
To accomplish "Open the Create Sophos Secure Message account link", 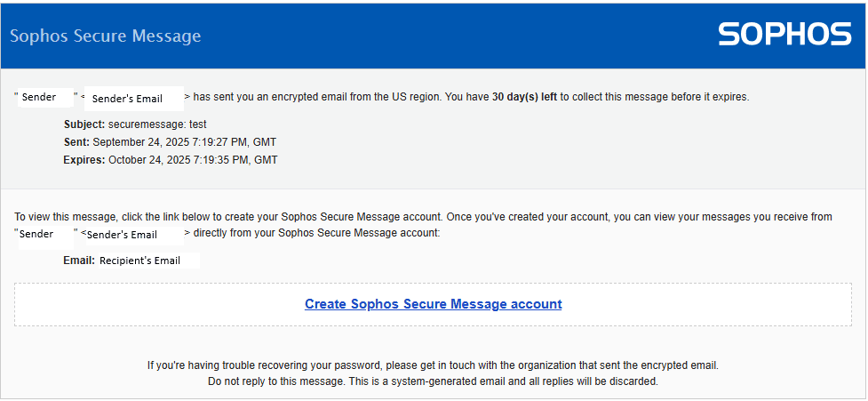I will pyautogui.click(x=433, y=304).
